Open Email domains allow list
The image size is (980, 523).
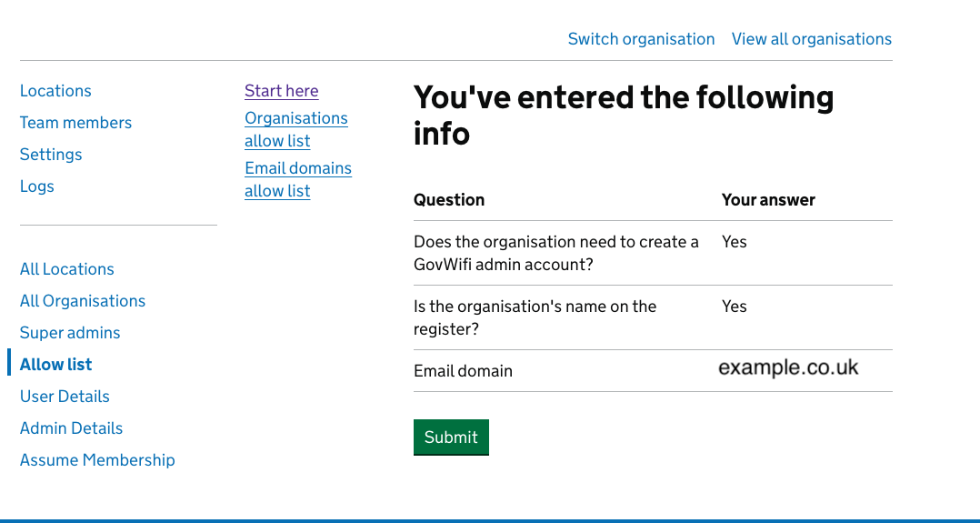click(x=297, y=179)
